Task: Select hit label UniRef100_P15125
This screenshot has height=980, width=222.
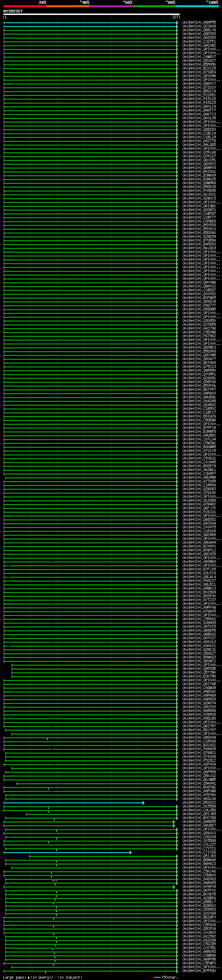Action: point(199,103)
